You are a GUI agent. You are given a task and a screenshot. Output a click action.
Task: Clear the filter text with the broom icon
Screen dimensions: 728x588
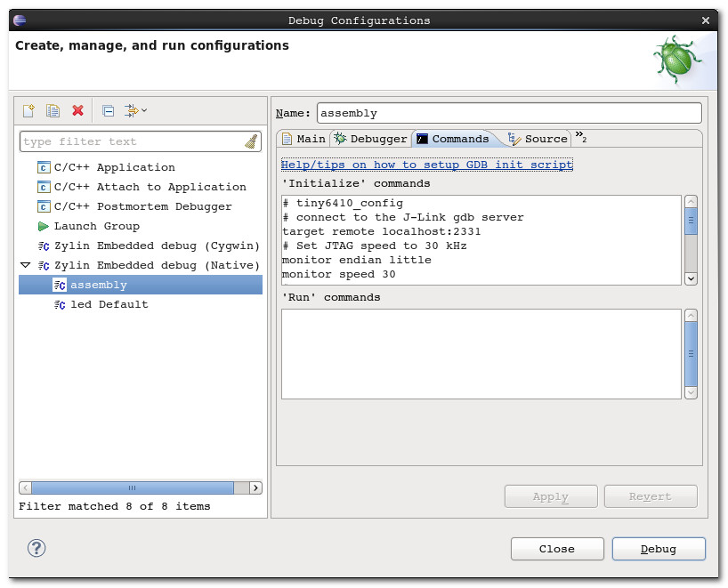(x=251, y=141)
